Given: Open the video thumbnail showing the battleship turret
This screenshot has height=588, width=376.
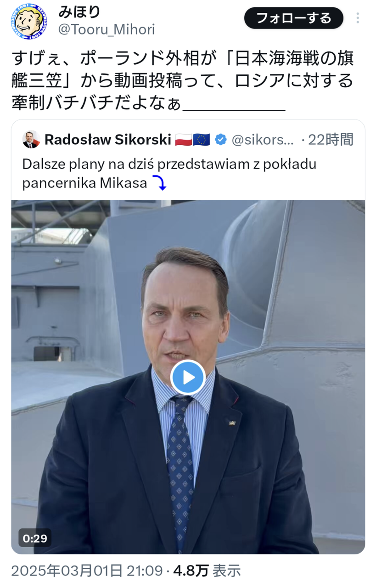Looking at the screenshot, I should (188, 377).
